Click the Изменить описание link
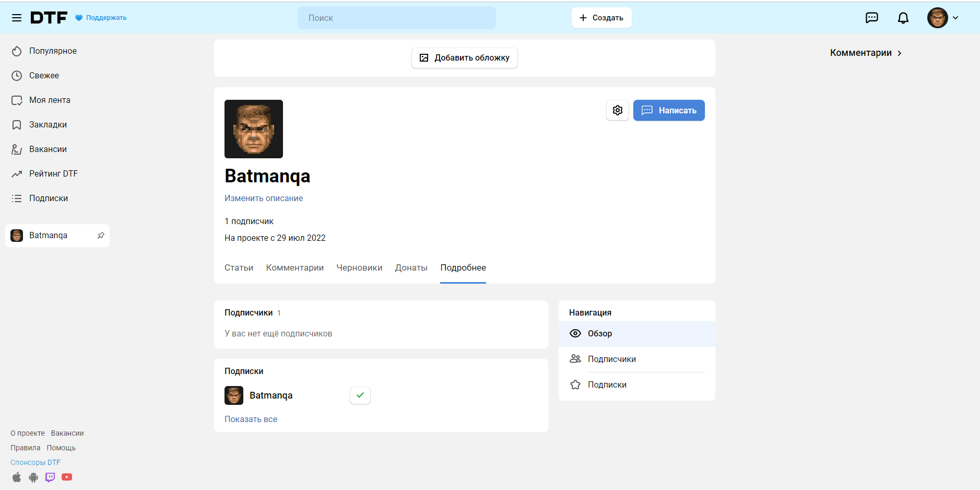The width and height of the screenshot is (980, 490). point(264,198)
